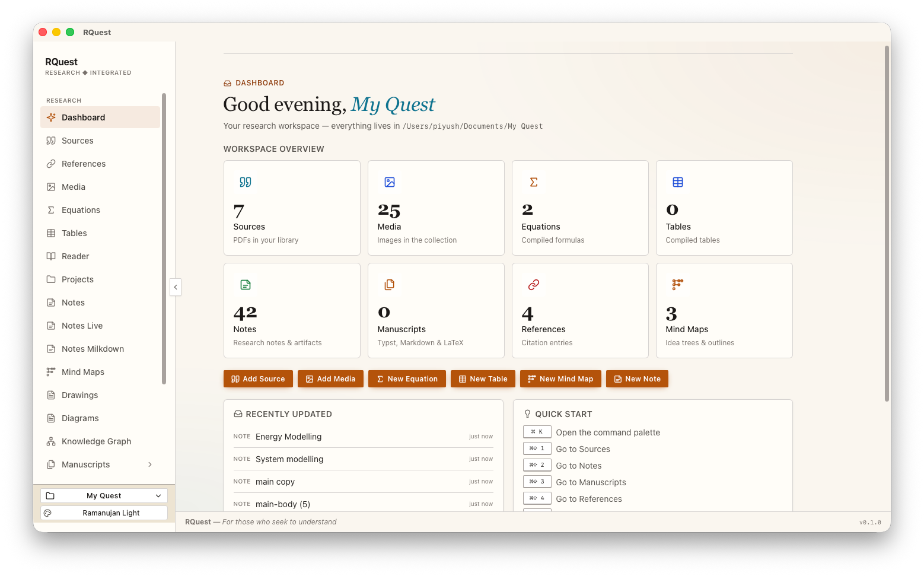Click the Tables grid icon in sidebar

pos(51,233)
